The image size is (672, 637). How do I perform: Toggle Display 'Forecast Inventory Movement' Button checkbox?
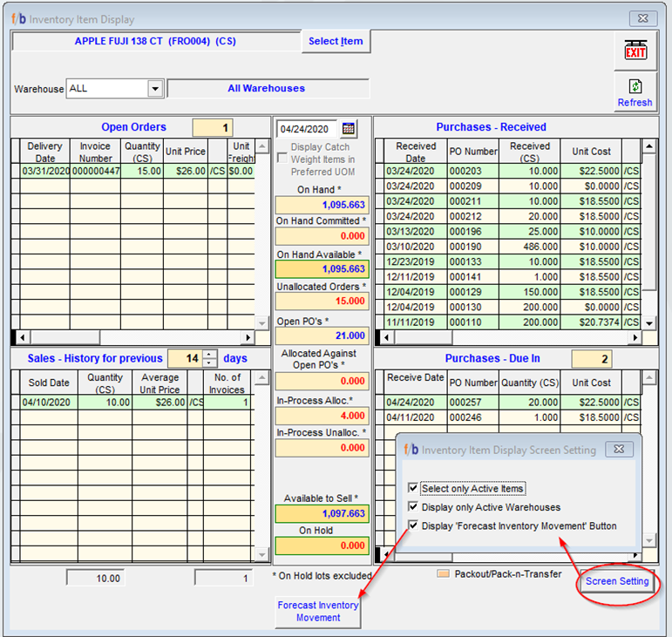(413, 525)
